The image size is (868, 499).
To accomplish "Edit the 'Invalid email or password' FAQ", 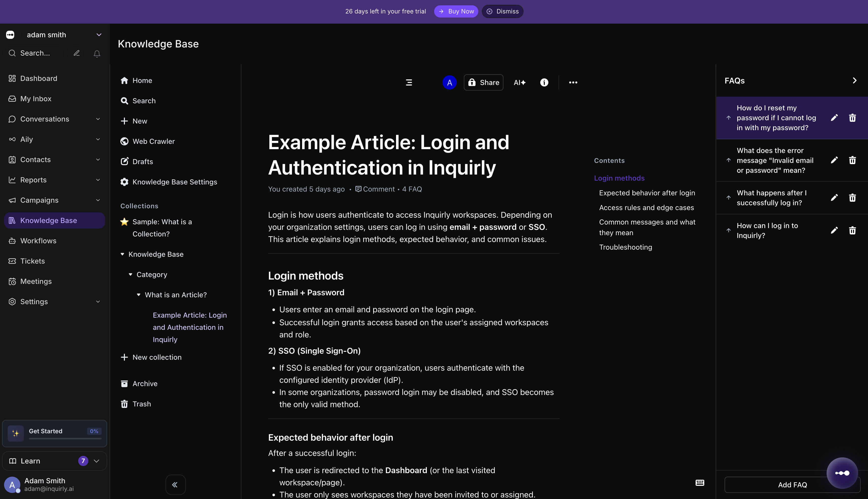I will point(834,160).
